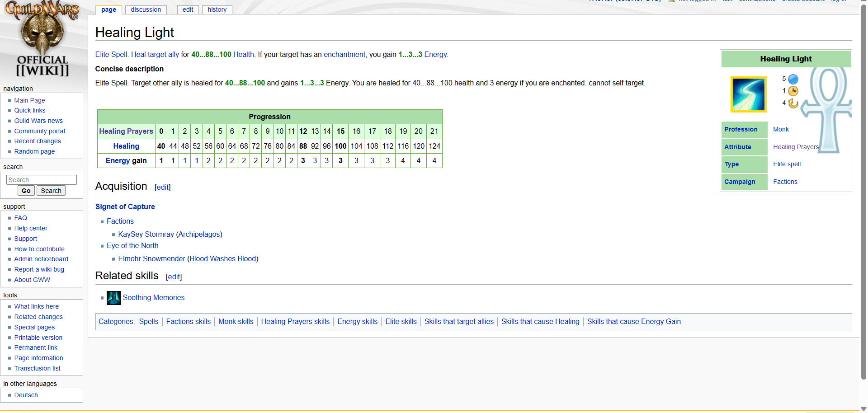Open the Monk skills category
This screenshot has height=413, width=868.
tap(236, 321)
